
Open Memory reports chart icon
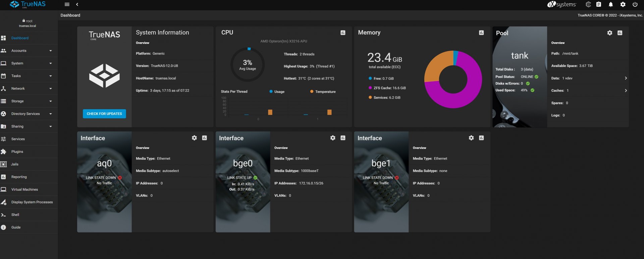pyautogui.click(x=481, y=33)
